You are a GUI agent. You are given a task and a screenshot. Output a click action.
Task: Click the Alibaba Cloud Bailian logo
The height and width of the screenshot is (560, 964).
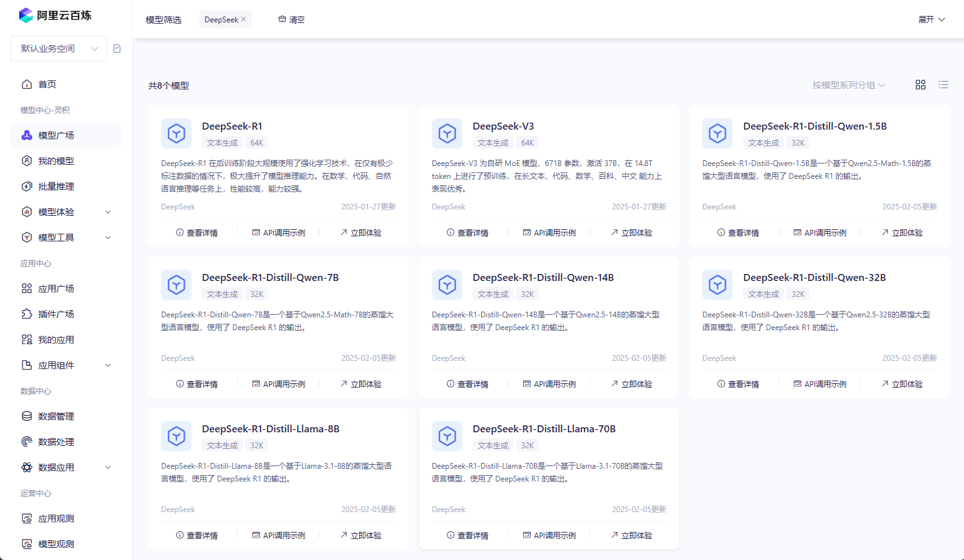(55, 15)
